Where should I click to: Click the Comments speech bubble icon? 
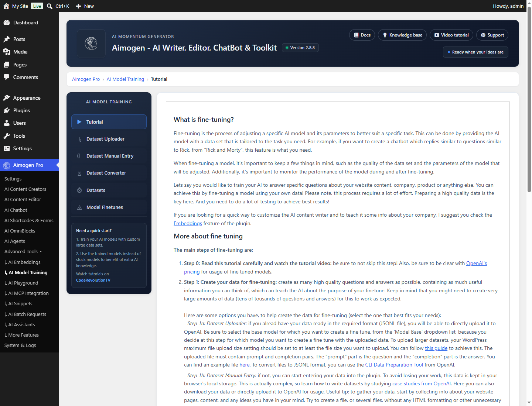click(x=7, y=77)
